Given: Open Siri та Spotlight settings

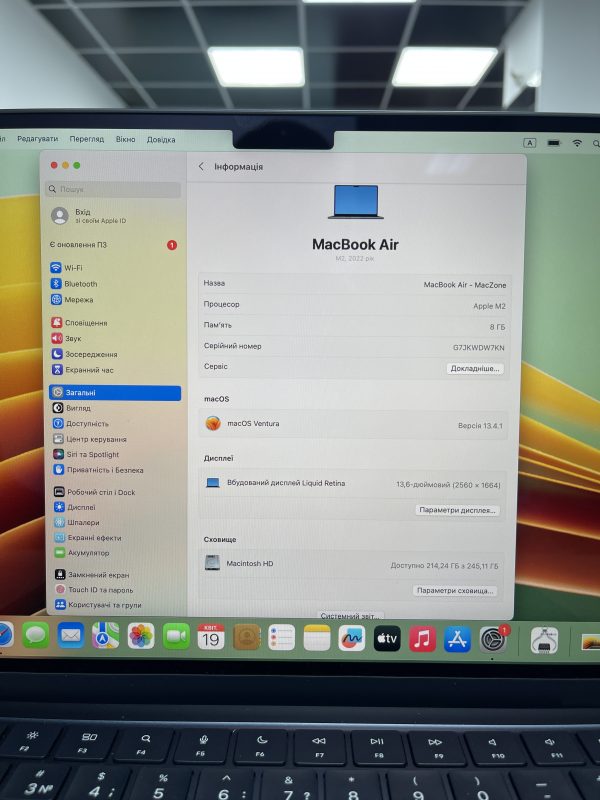Looking at the screenshot, I should pyautogui.click(x=86, y=454).
